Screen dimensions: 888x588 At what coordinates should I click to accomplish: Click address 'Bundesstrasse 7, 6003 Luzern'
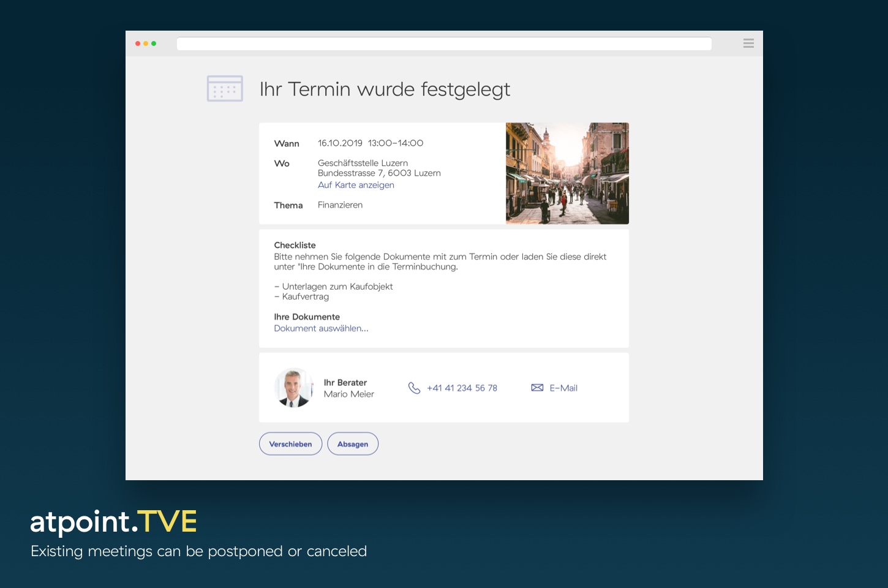pyautogui.click(x=379, y=173)
